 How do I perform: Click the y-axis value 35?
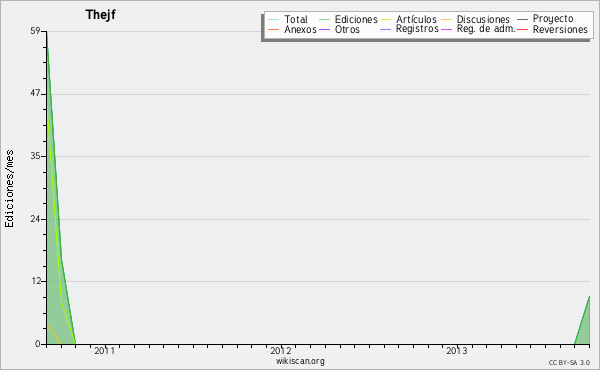(x=35, y=156)
